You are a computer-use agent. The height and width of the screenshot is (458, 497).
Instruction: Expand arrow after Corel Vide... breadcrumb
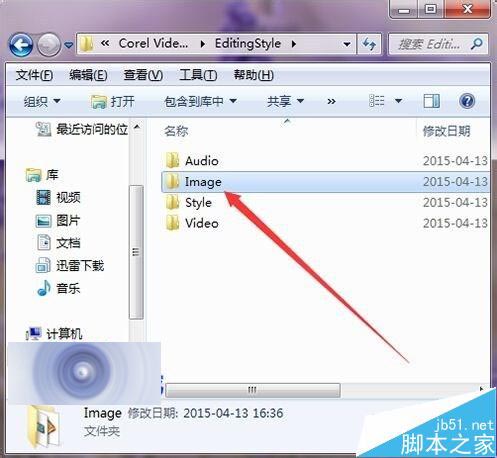pyautogui.click(x=202, y=44)
